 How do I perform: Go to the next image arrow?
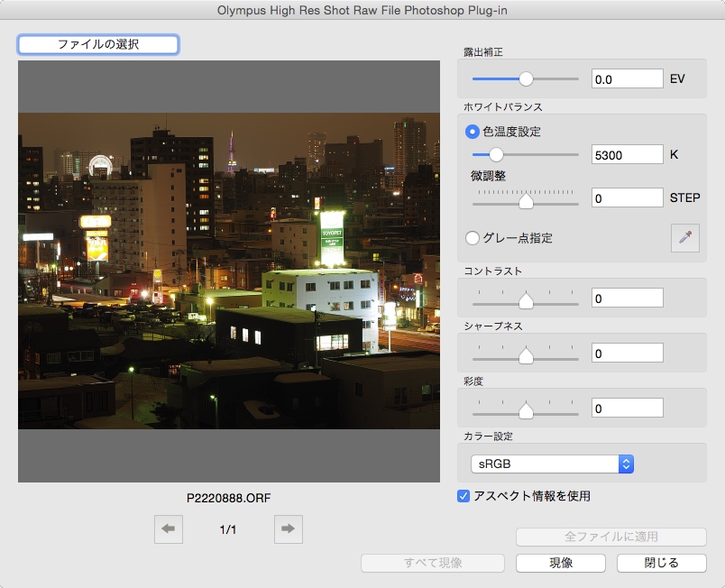(288, 529)
